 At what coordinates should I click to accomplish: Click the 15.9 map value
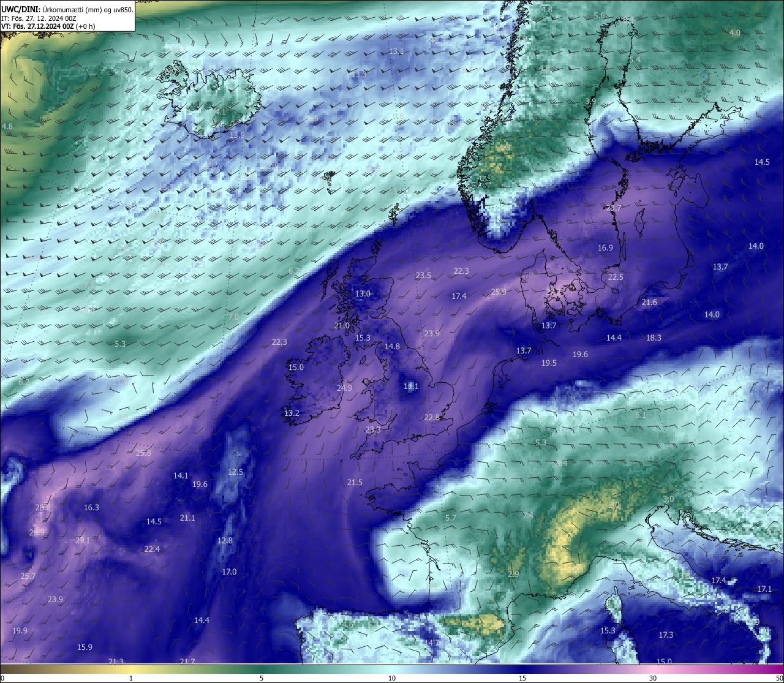tap(85, 647)
